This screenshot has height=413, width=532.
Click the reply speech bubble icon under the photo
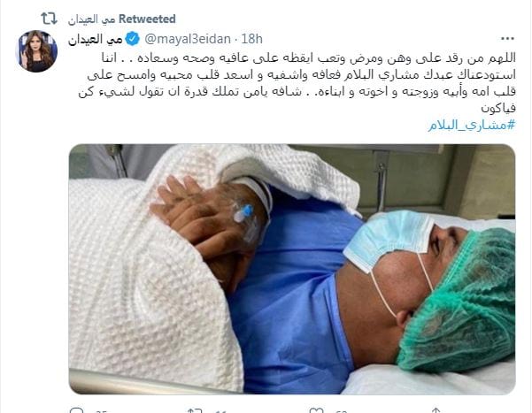click(77, 410)
